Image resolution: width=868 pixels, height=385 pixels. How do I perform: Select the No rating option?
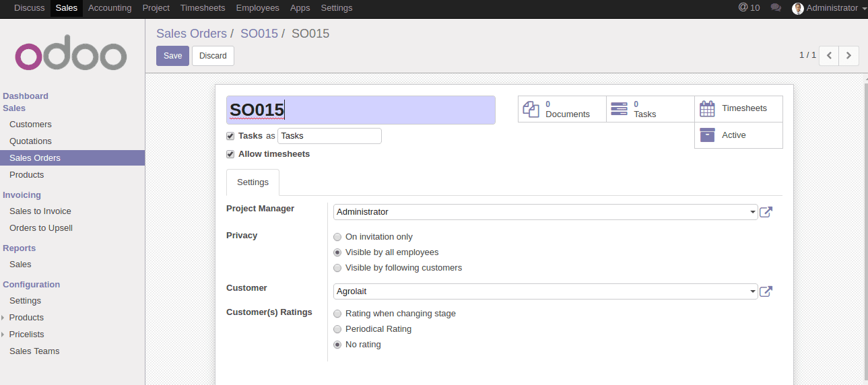[337, 345]
